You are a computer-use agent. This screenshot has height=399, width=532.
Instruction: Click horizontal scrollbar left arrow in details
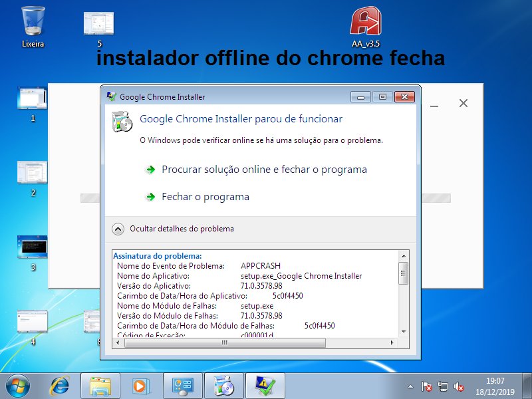[118, 342]
